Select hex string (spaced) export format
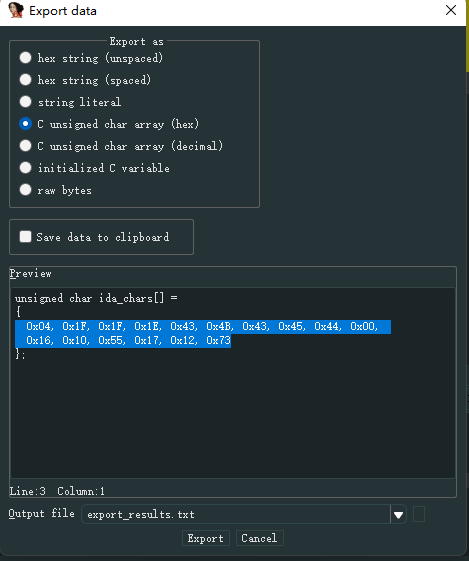 click(25, 79)
